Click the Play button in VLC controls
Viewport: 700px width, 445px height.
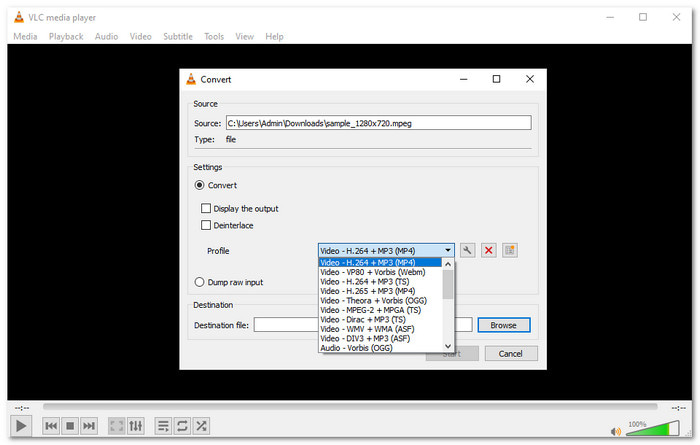coord(21,426)
